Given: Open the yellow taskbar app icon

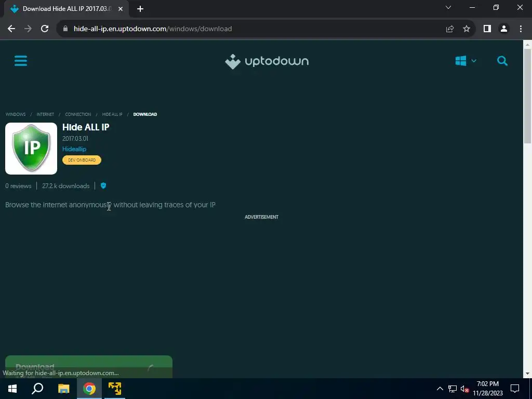Looking at the screenshot, I should coord(115,389).
